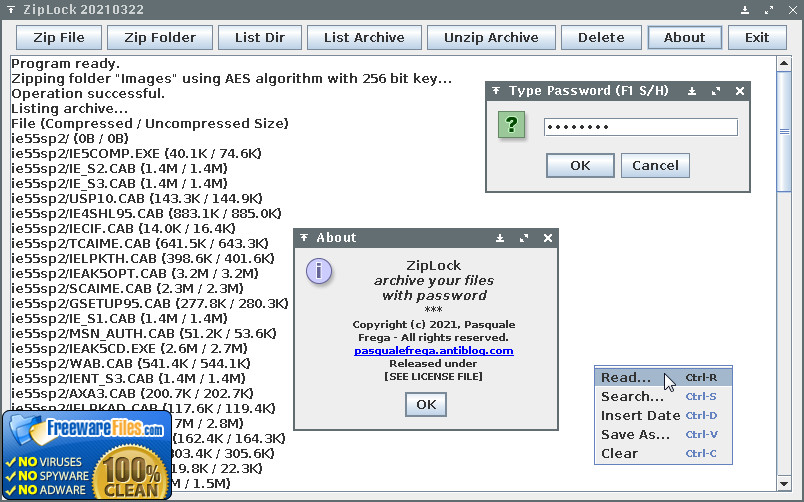Click the info icon in the About dialog
Image resolution: width=804 pixels, height=502 pixels.
319,271
